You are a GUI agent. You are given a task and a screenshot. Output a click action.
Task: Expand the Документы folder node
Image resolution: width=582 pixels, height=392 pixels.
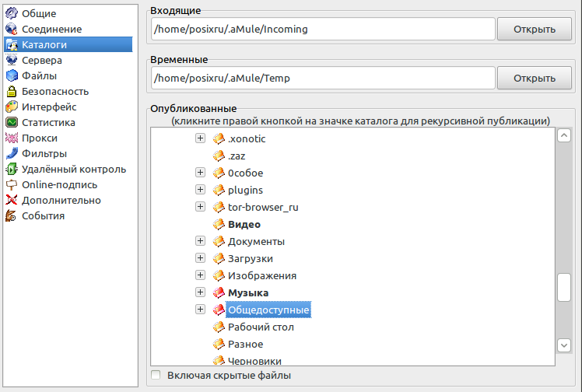click(200, 241)
